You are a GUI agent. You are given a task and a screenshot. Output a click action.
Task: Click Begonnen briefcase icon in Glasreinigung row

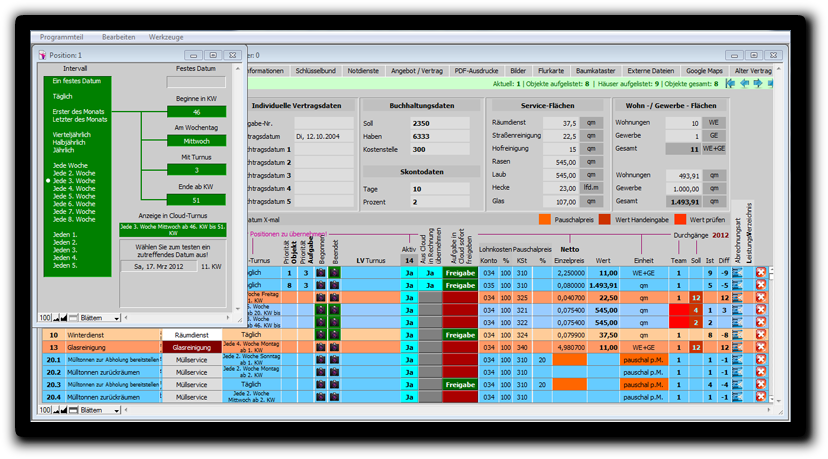point(321,347)
